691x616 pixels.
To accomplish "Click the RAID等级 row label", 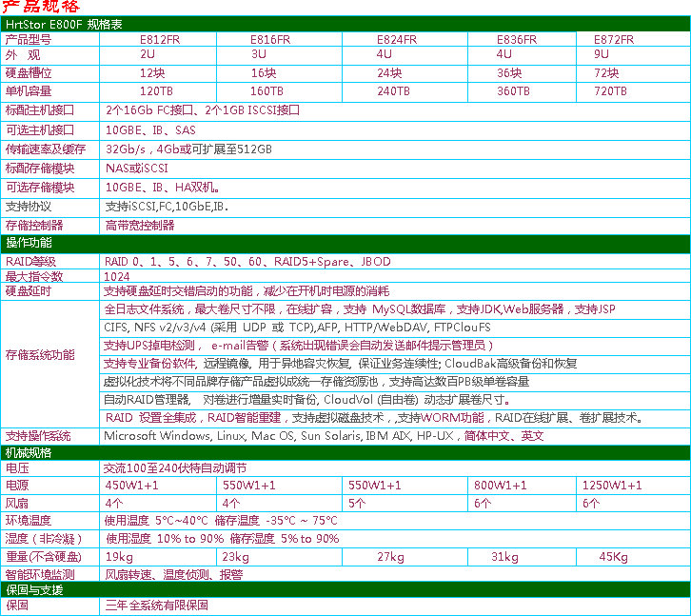I will coord(31,261).
